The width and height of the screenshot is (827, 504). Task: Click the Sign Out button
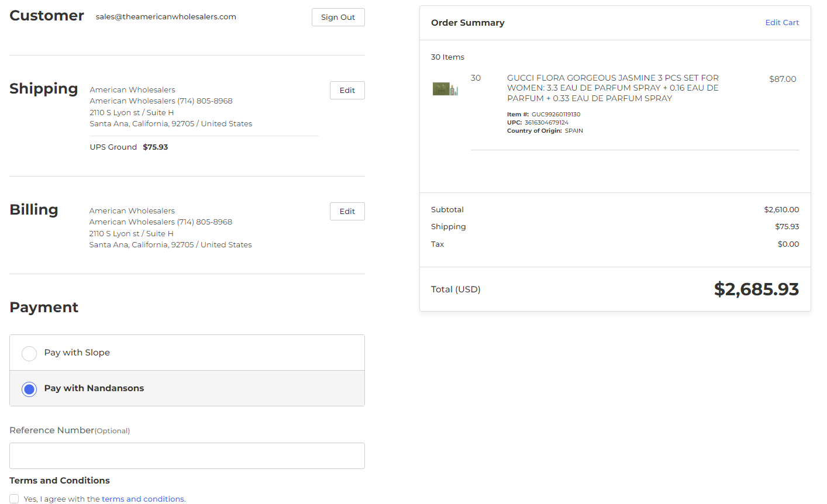click(338, 18)
